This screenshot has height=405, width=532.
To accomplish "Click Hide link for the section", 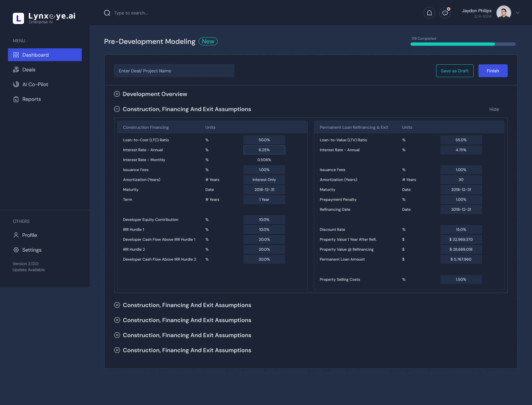I will coord(494,109).
